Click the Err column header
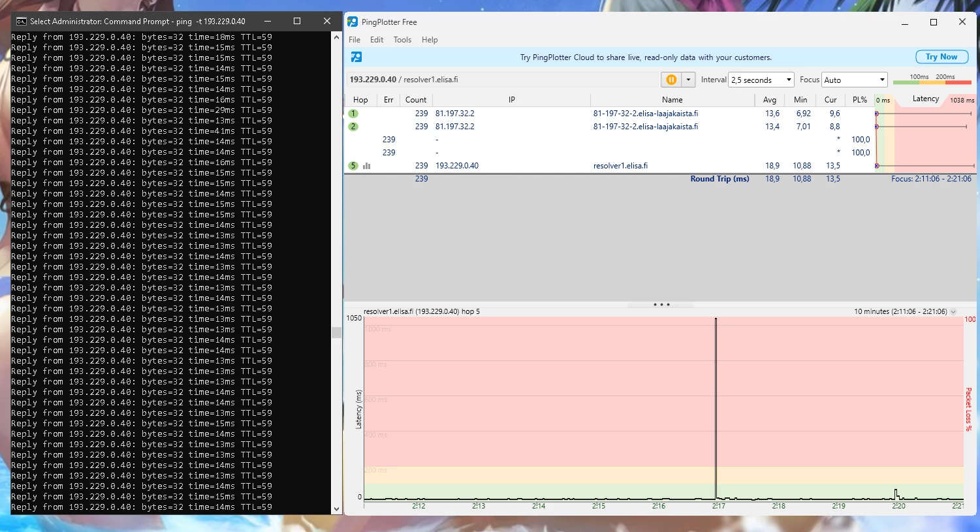The image size is (980, 532). click(388, 100)
